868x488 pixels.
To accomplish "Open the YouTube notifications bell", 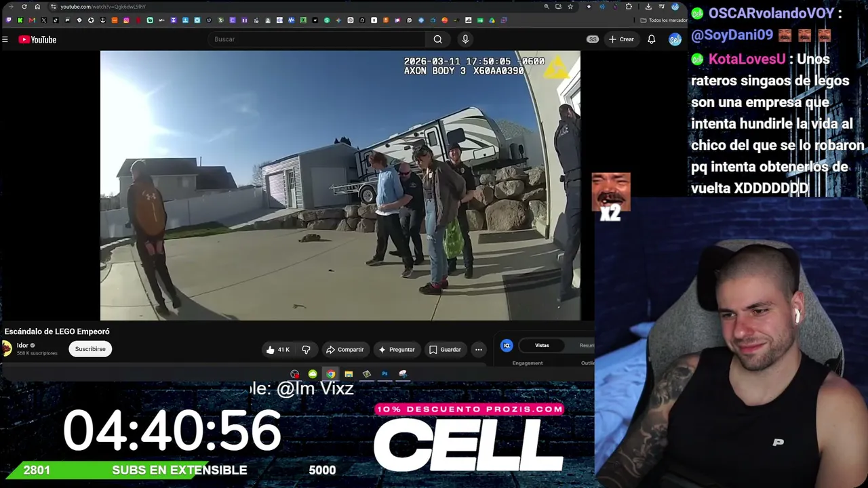I will click(x=651, y=39).
